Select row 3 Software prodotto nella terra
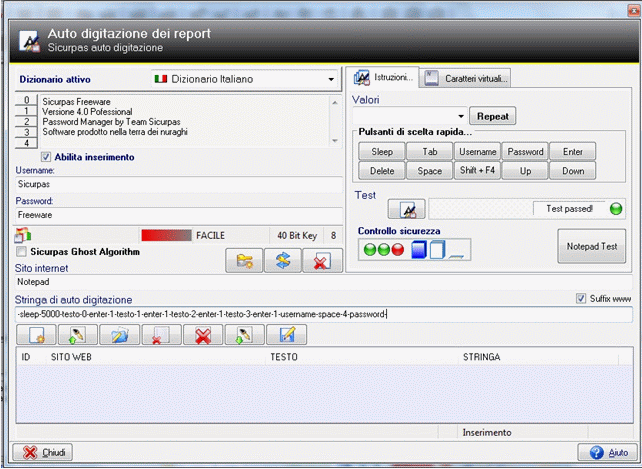Viewport: 642px width, 469px height. 115,132
